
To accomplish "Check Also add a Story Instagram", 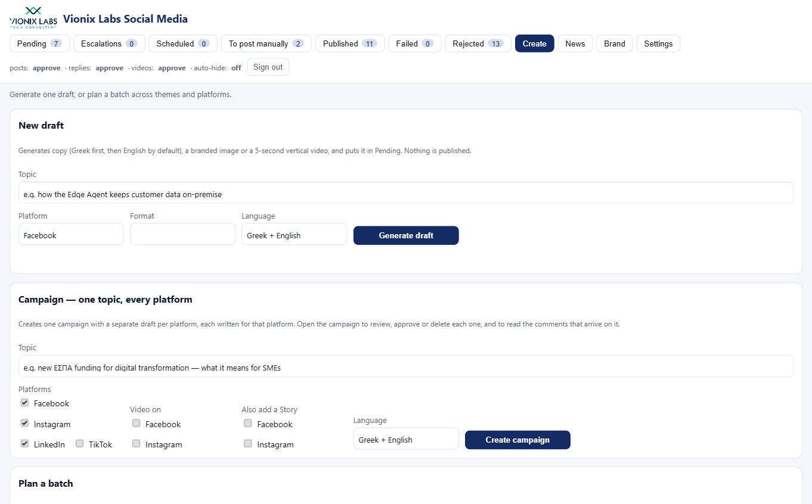I will [x=247, y=444].
